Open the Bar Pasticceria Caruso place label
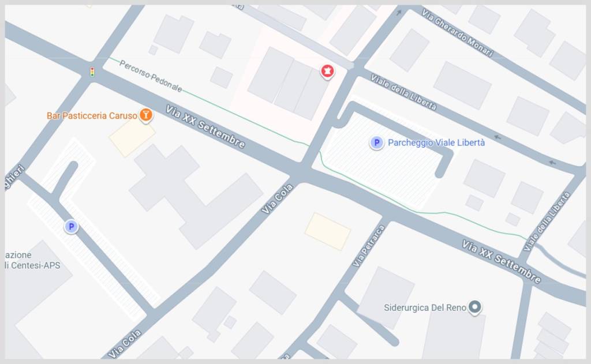 pyautogui.click(x=92, y=116)
